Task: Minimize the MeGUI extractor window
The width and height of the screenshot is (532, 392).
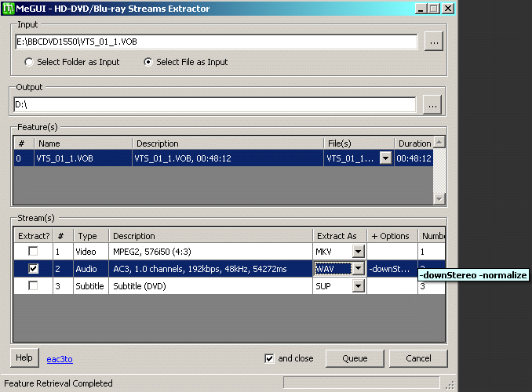Action: click(x=421, y=8)
